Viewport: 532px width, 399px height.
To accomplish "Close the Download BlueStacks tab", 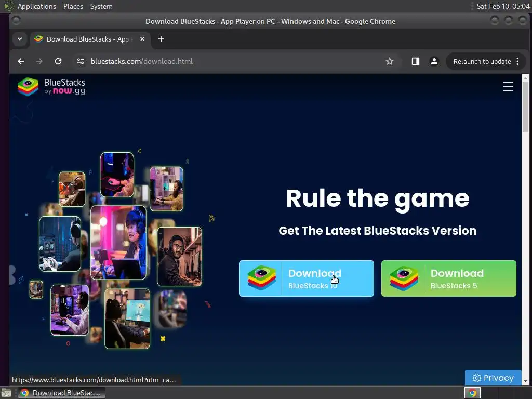I will (x=142, y=39).
